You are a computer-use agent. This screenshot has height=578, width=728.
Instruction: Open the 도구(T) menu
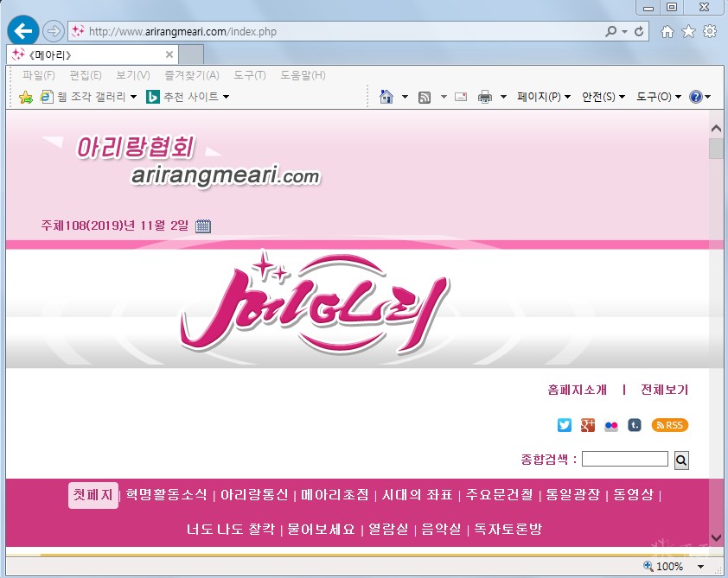pyautogui.click(x=250, y=75)
